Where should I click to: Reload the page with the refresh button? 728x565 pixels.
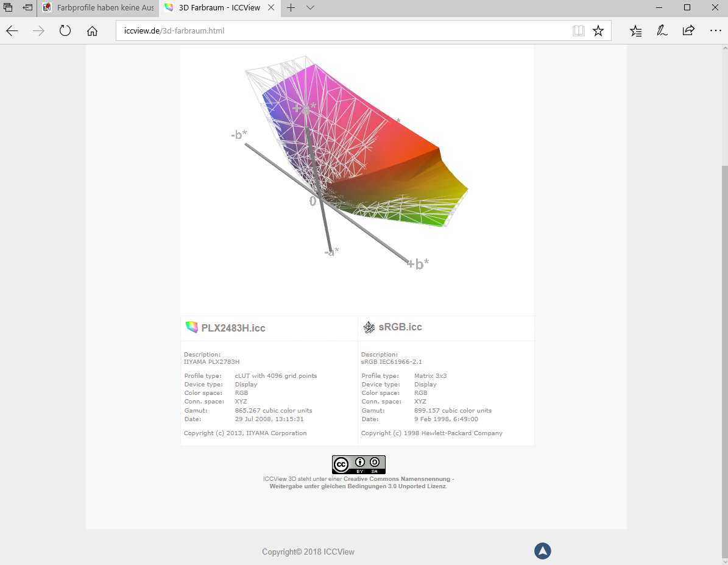[65, 30]
